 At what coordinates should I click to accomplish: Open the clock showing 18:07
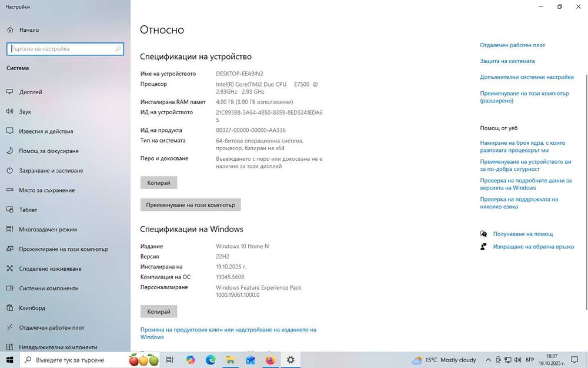coord(552,360)
